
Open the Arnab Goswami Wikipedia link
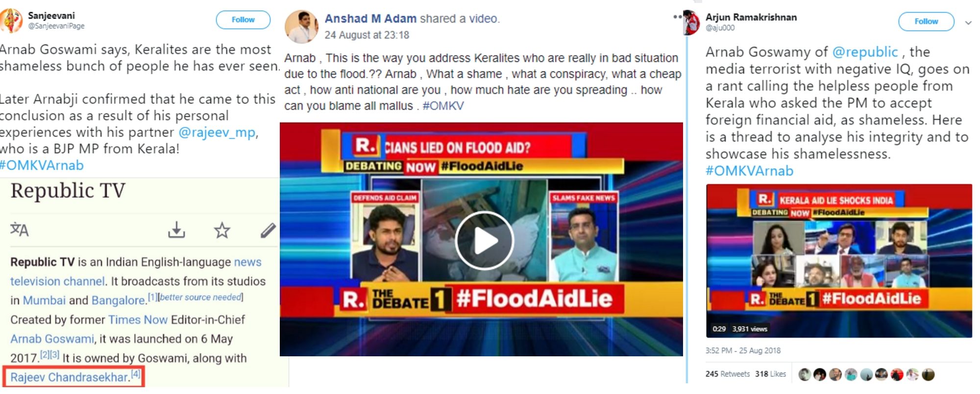coord(52,339)
